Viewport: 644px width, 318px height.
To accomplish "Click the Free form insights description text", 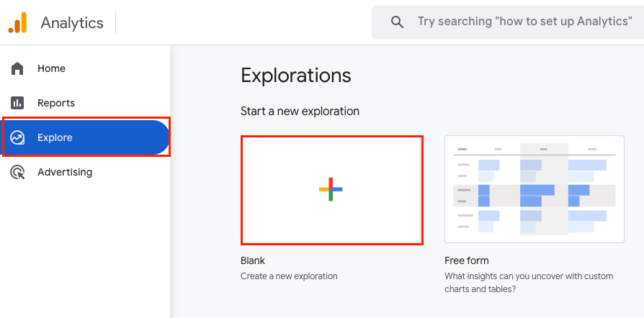I will [529, 283].
